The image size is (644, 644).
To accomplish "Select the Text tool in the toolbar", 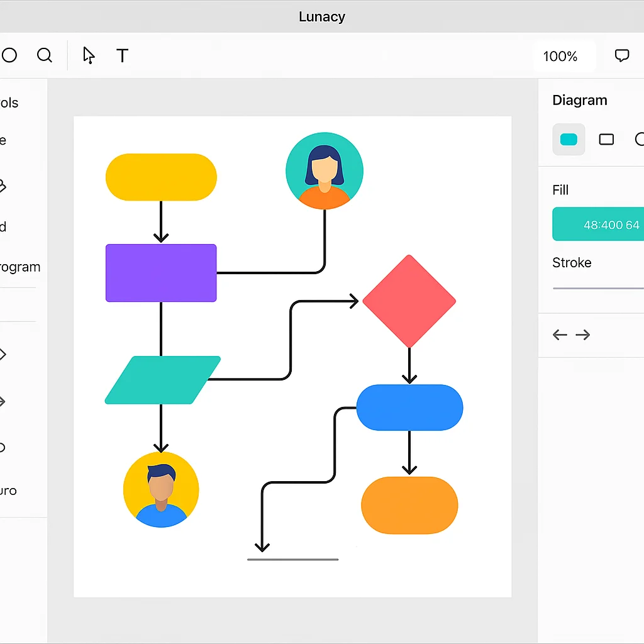I will click(122, 55).
